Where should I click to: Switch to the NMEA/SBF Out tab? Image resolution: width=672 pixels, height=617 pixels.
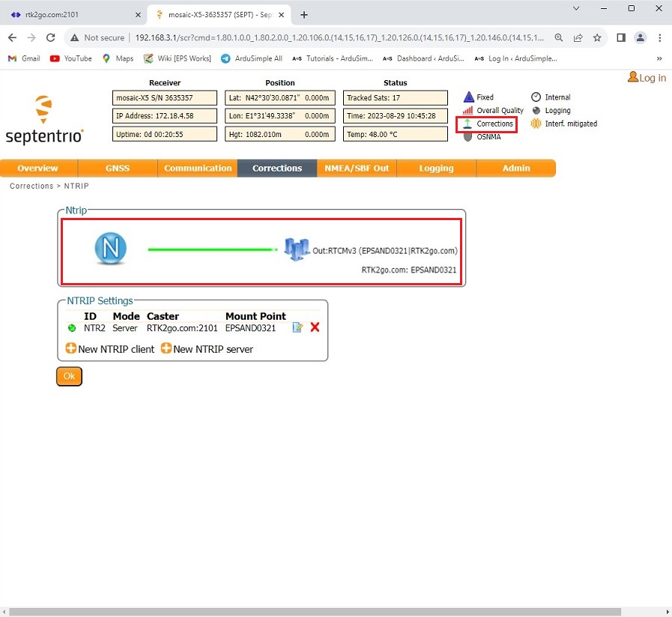pos(357,168)
